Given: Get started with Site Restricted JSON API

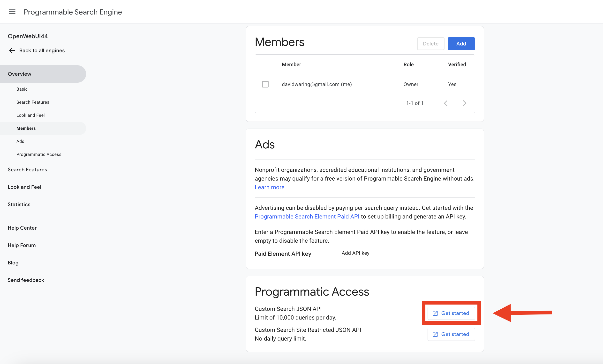Looking at the screenshot, I should 451,334.
